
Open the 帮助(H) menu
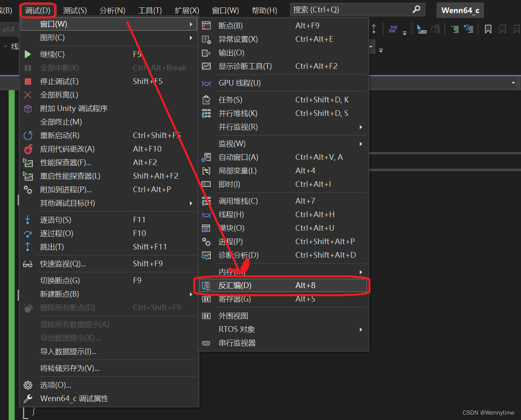(x=264, y=10)
